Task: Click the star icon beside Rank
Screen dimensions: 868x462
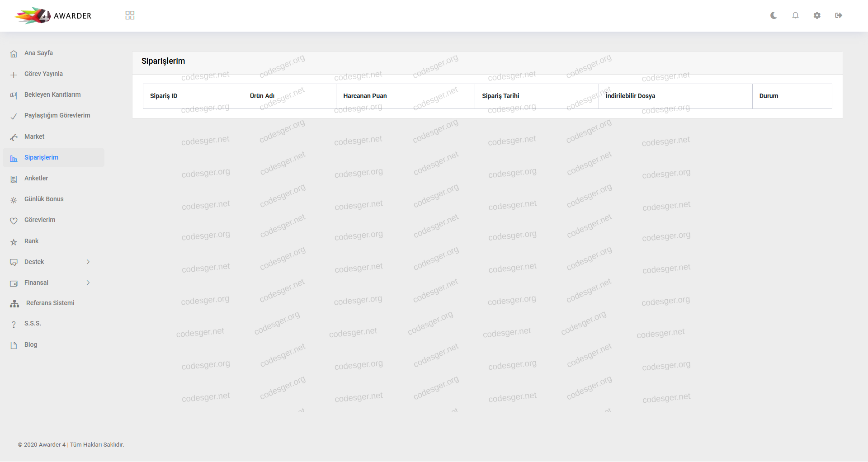Action: (x=14, y=242)
